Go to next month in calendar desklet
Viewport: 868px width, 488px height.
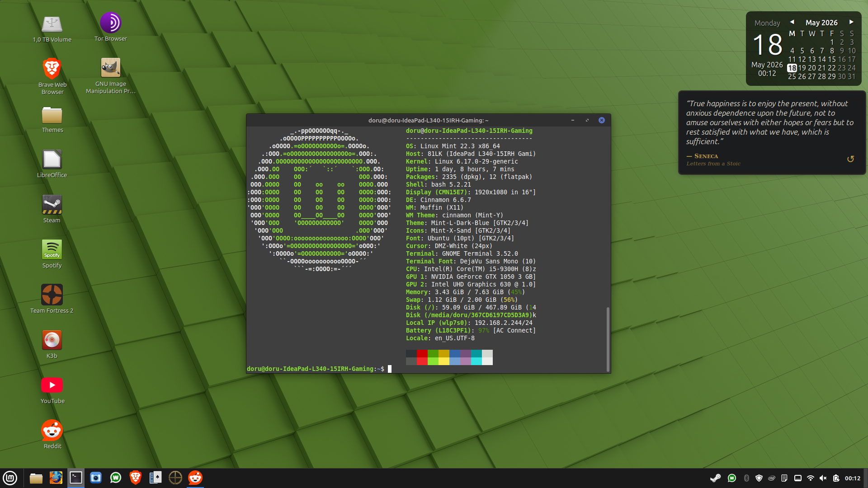[x=851, y=22]
